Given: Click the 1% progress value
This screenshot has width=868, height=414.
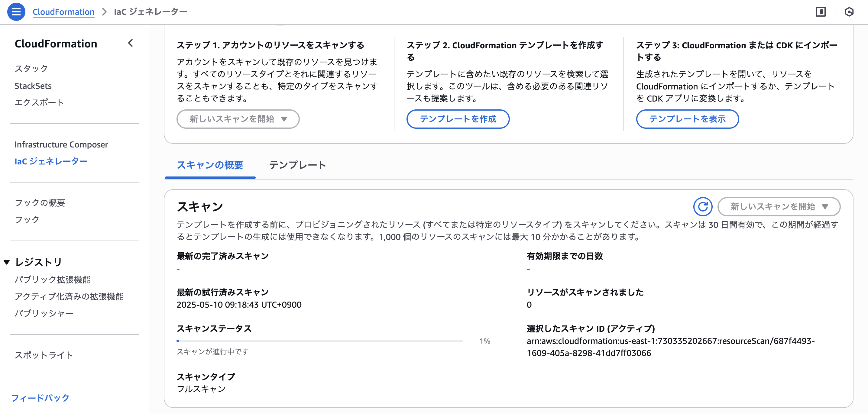Looking at the screenshot, I should (x=485, y=341).
